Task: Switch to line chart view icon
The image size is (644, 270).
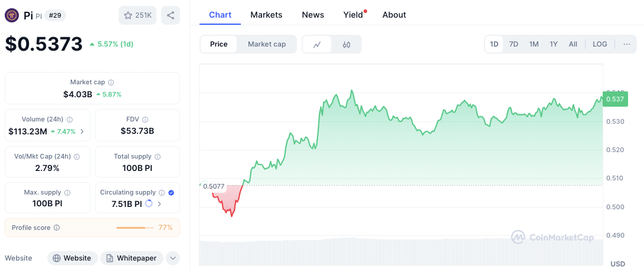Action: pyautogui.click(x=316, y=44)
